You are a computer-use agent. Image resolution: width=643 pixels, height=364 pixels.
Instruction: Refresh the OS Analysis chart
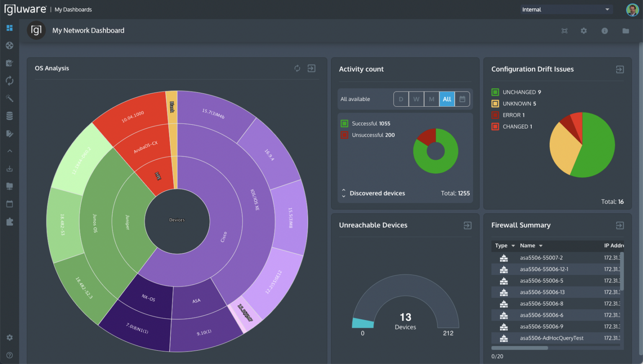tap(297, 68)
